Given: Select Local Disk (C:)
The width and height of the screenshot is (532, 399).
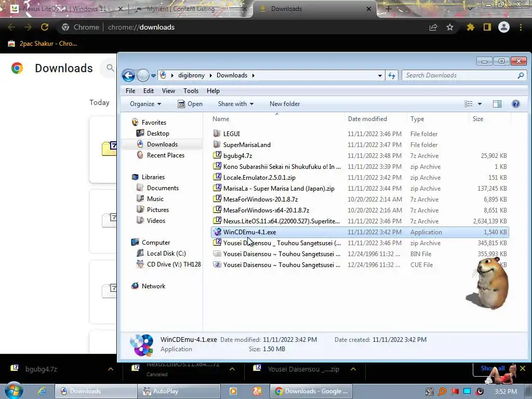Looking at the screenshot, I should 166,254.
